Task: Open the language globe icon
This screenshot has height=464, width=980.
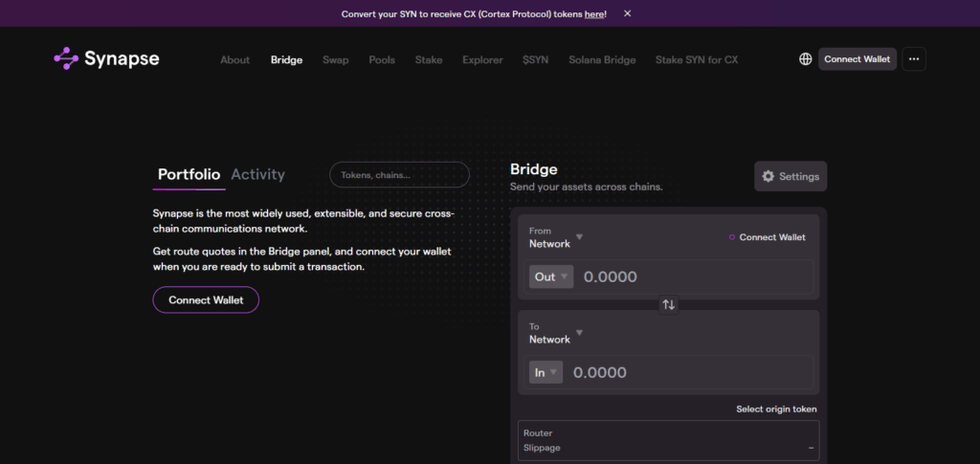Action: (x=806, y=58)
